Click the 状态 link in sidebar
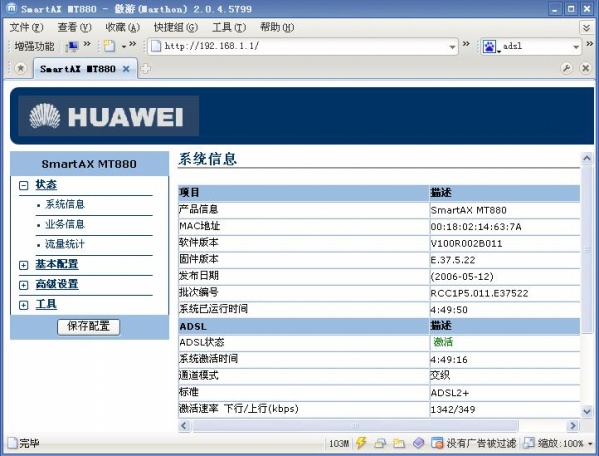This screenshot has height=456, width=599. 46,185
